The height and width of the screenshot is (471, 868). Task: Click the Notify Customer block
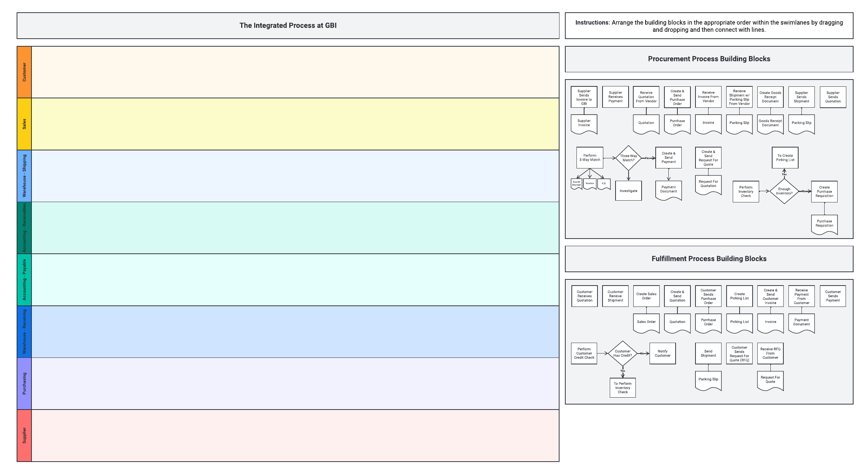(x=662, y=354)
